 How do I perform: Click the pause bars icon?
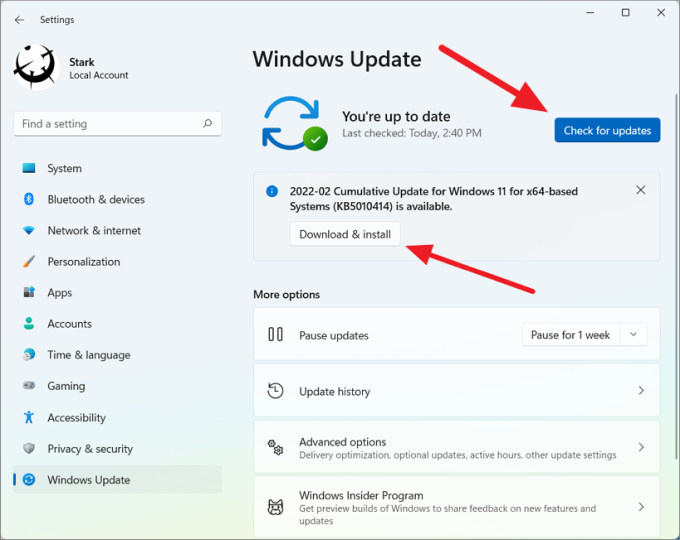(x=275, y=334)
